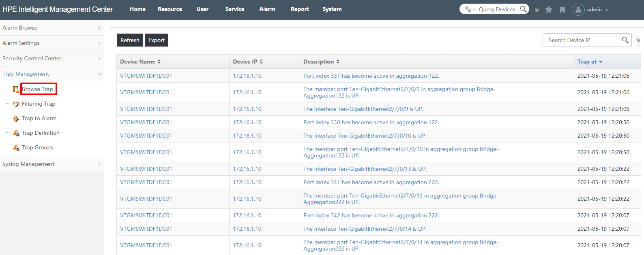Sort by Device IP column arrows

(x=261, y=62)
